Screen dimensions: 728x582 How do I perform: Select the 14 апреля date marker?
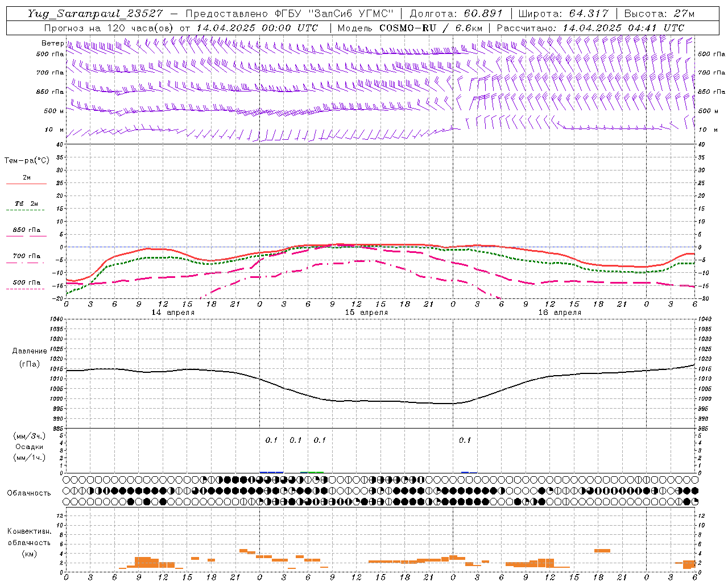(173, 313)
